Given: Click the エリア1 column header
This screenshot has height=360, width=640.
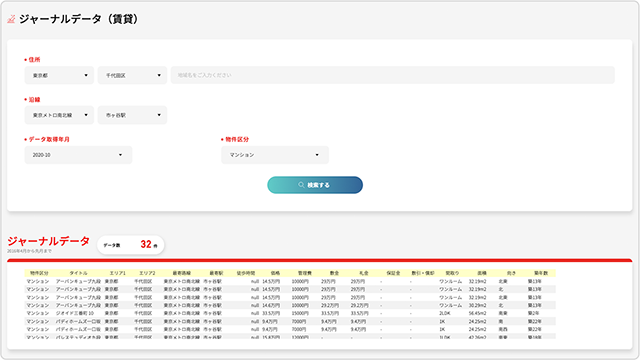Looking at the screenshot, I should (x=118, y=273).
